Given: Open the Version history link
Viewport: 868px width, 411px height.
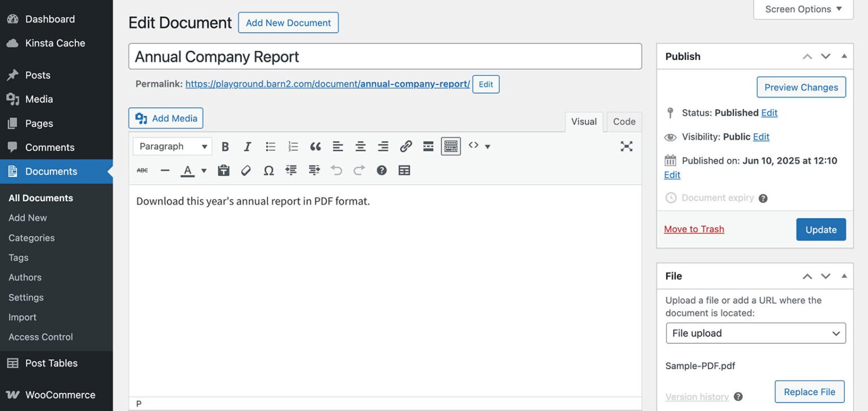Looking at the screenshot, I should [697, 396].
